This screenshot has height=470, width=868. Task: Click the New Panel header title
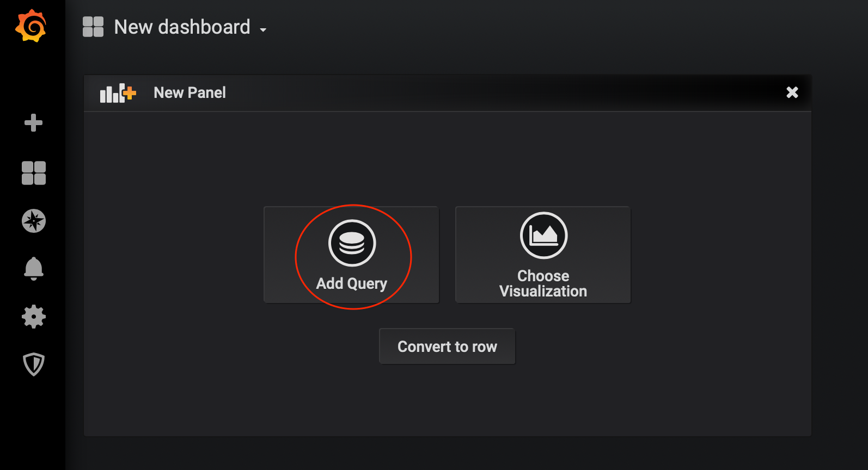[190, 93]
